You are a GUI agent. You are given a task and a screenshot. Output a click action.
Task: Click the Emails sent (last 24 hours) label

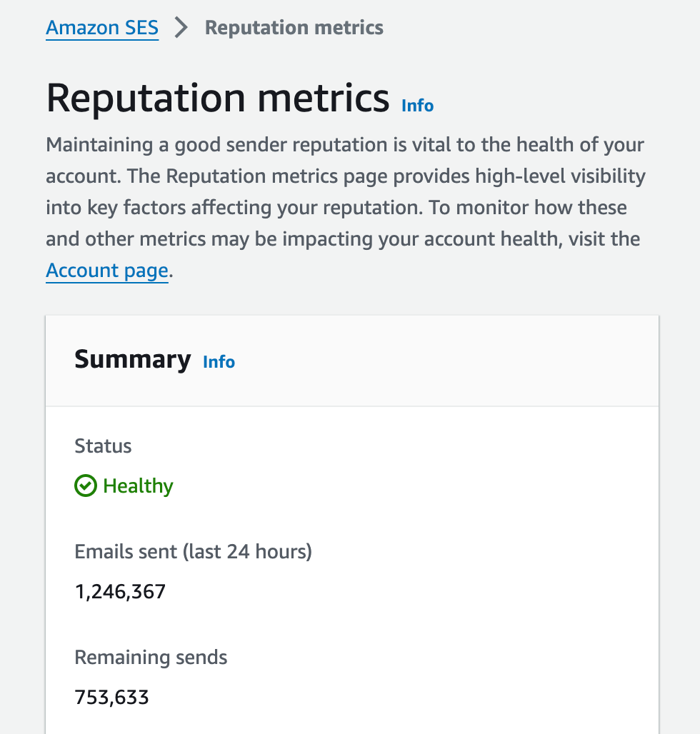click(x=193, y=552)
